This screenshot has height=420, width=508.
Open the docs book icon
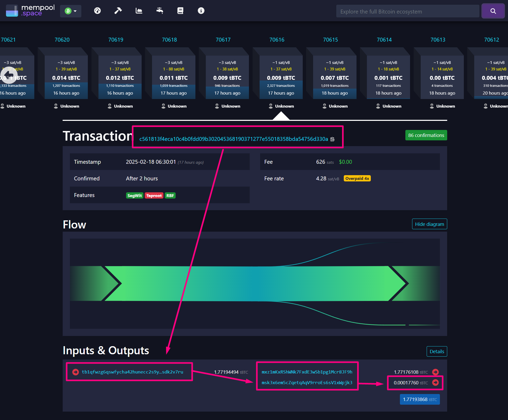click(x=180, y=11)
